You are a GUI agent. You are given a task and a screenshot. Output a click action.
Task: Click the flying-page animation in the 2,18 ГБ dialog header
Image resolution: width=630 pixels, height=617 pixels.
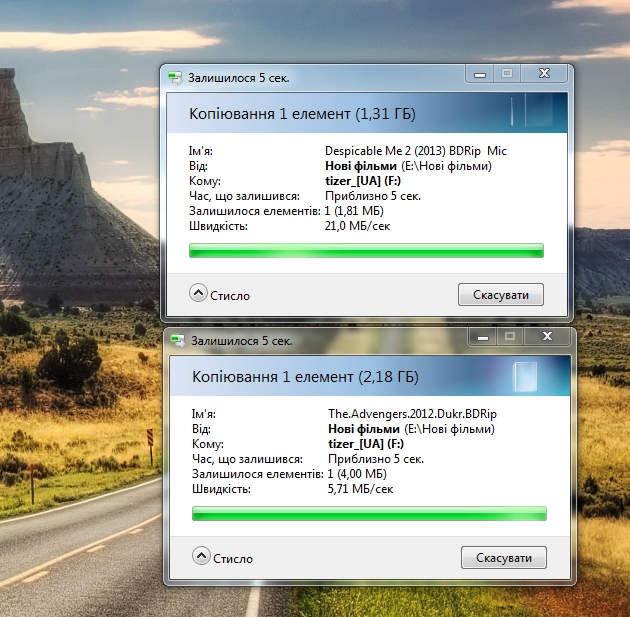coord(525,377)
